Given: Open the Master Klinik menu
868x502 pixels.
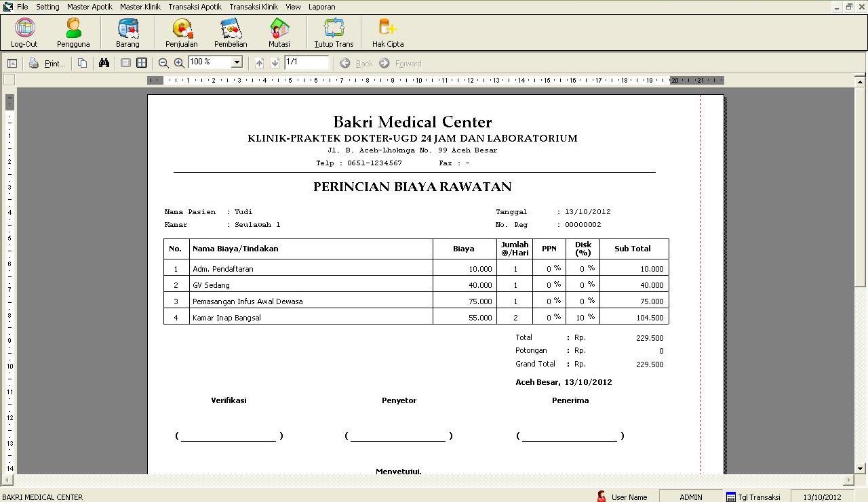Looking at the screenshot, I should (140, 7).
